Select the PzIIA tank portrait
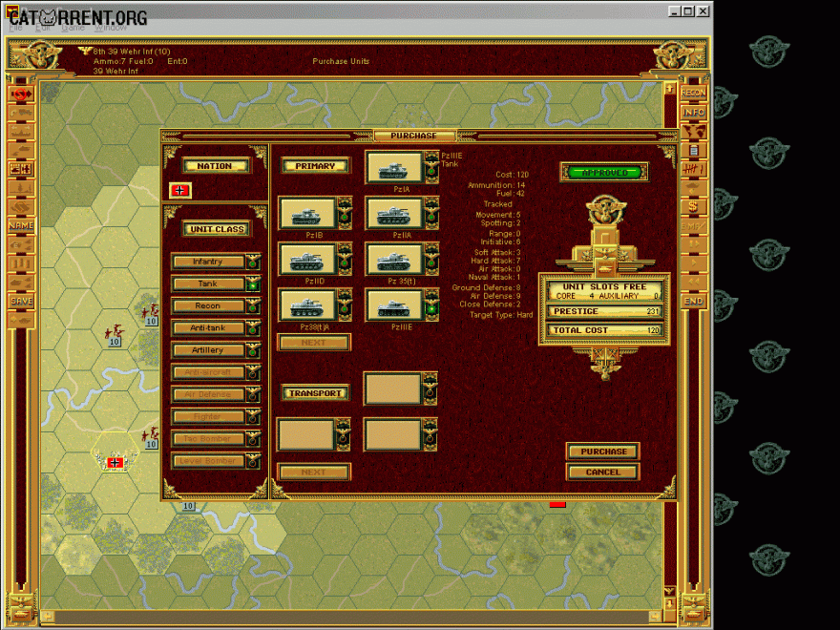Screen dimensions: 840x630 (x=394, y=214)
